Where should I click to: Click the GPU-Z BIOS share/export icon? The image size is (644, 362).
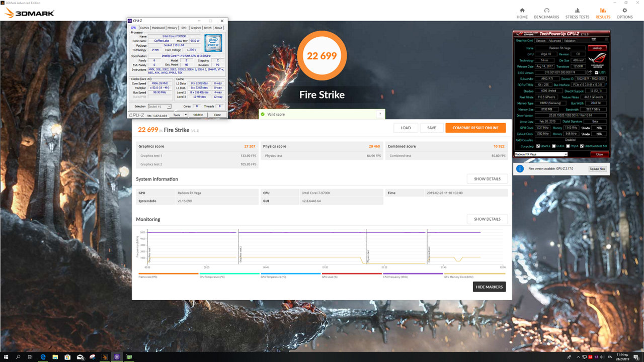[x=590, y=72]
